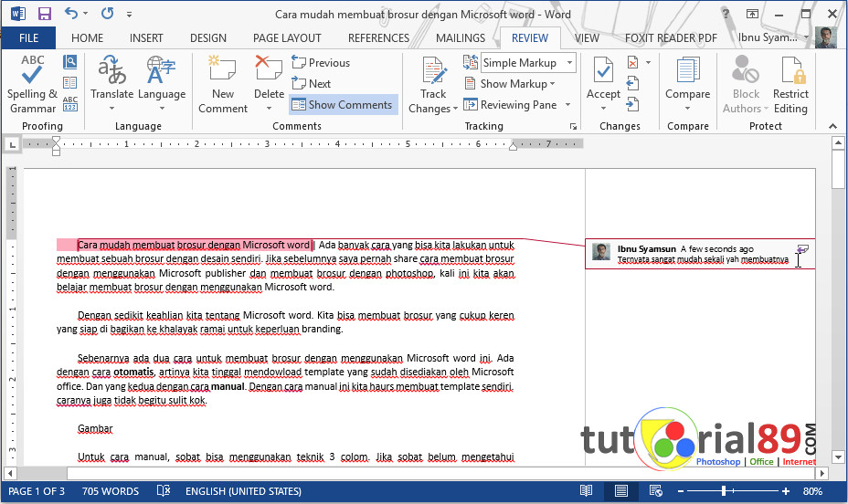Open the Thesaurus icon in Proofing
The image size is (848, 504).
(69, 83)
